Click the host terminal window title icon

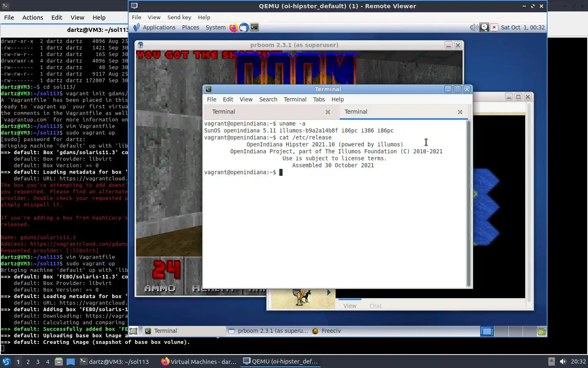[6, 6]
